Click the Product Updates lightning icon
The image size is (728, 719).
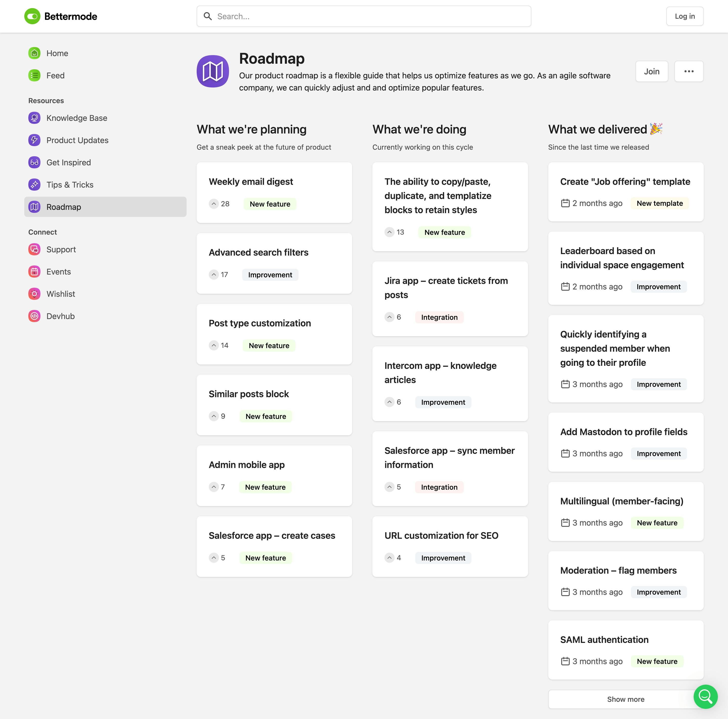pyautogui.click(x=34, y=140)
